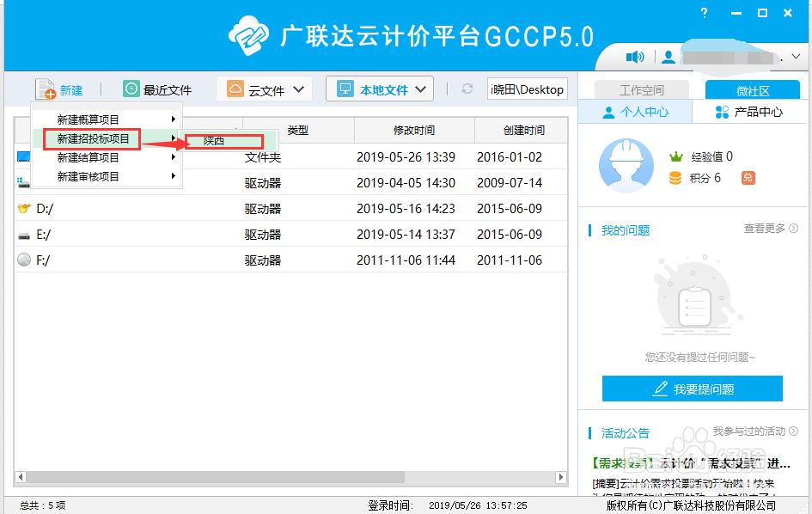This screenshot has height=514, width=812.
Task: Click the 2019-05-26 13:39 modified time cell
Action: point(406,157)
